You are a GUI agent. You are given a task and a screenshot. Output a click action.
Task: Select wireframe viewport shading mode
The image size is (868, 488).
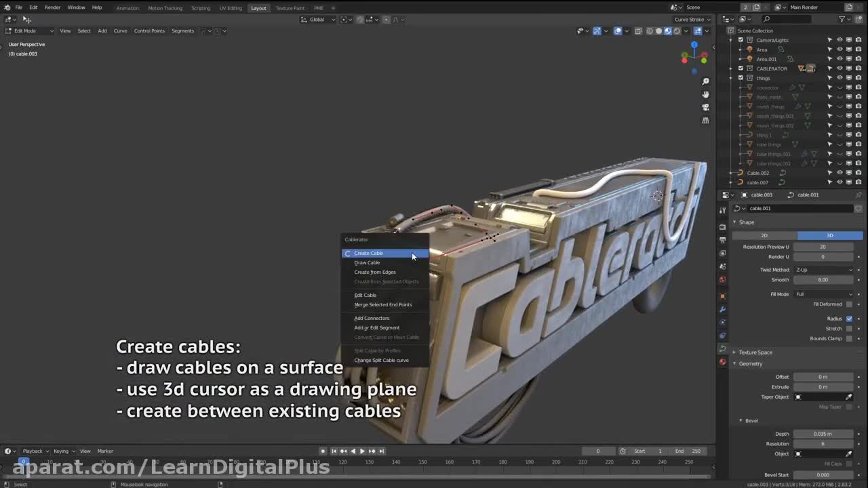(x=650, y=30)
